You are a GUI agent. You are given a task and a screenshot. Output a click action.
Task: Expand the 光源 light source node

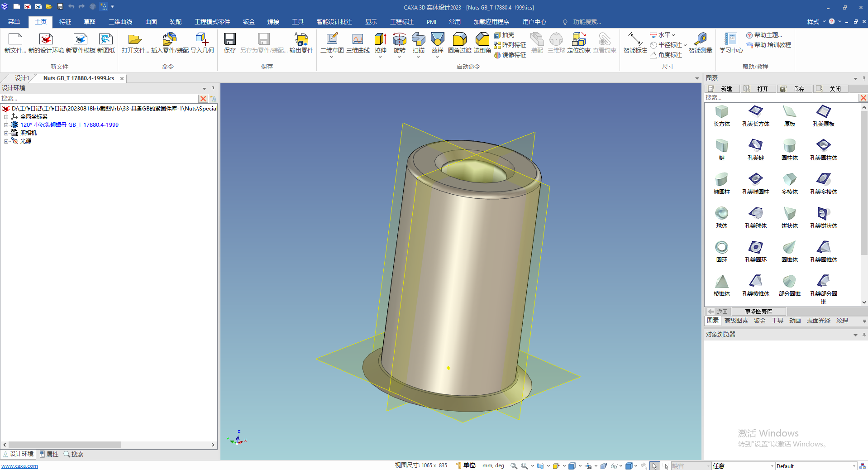[6, 141]
